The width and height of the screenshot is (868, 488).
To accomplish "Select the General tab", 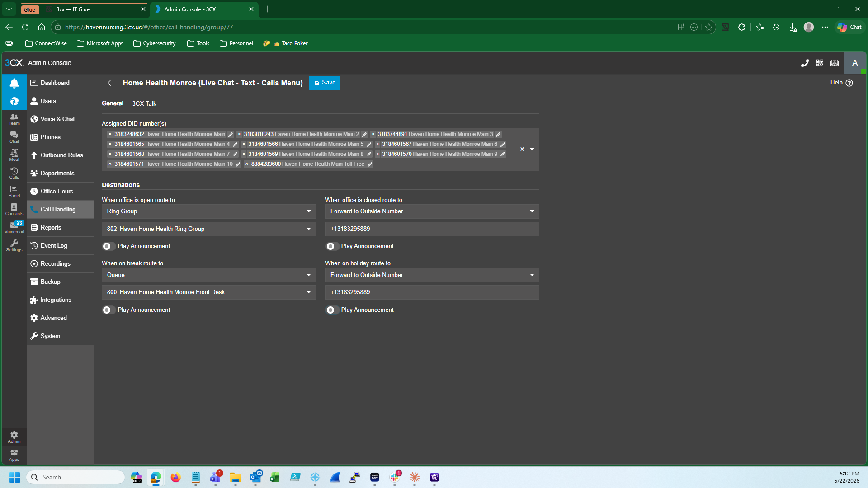I will pyautogui.click(x=113, y=103).
